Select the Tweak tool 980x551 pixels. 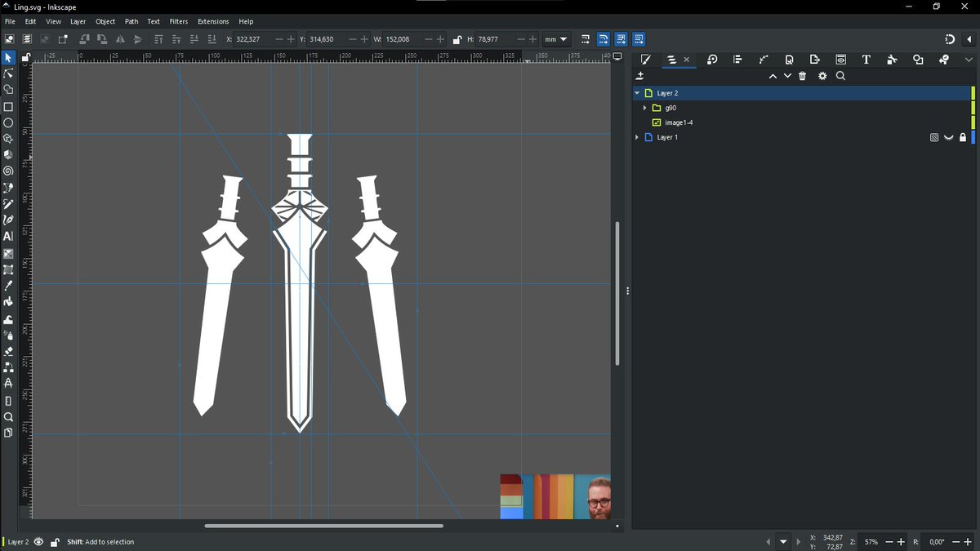pyautogui.click(x=8, y=319)
